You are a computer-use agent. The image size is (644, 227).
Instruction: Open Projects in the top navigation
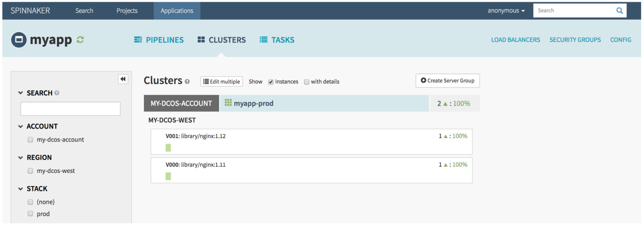(x=127, y=10)
